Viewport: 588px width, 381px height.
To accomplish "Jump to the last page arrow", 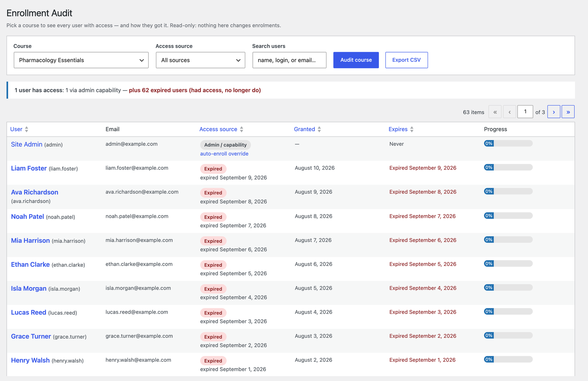I will (x=568, y=112).
